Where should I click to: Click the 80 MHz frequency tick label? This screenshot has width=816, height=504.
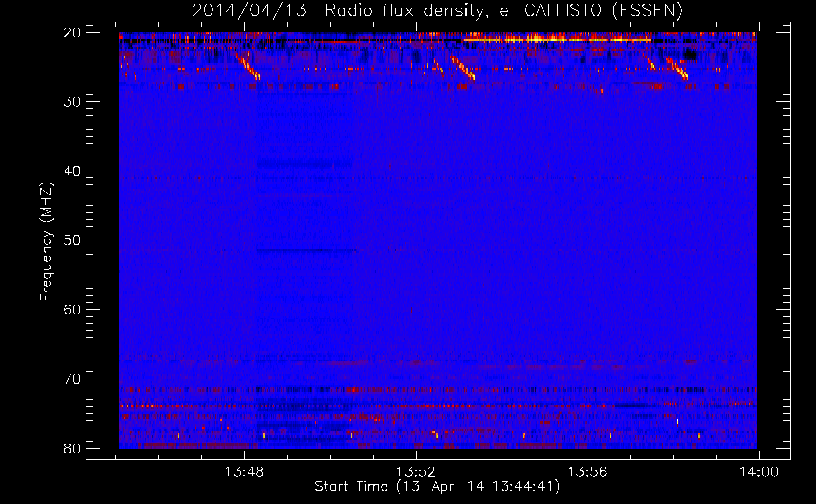[x=72, y=449]
